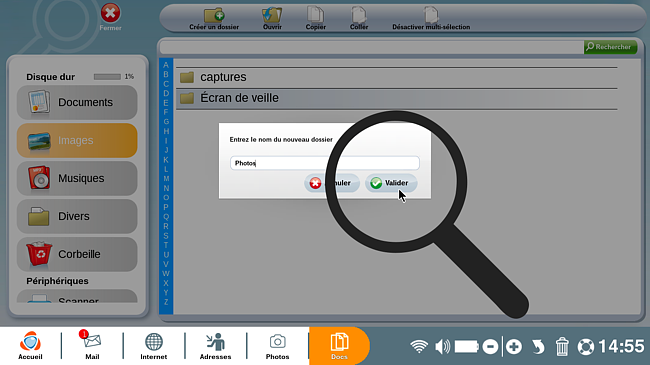Cancel folder creation with Annuler
Image resolution: width=650 pixels, height=365 pixels.
coord(332,183)
